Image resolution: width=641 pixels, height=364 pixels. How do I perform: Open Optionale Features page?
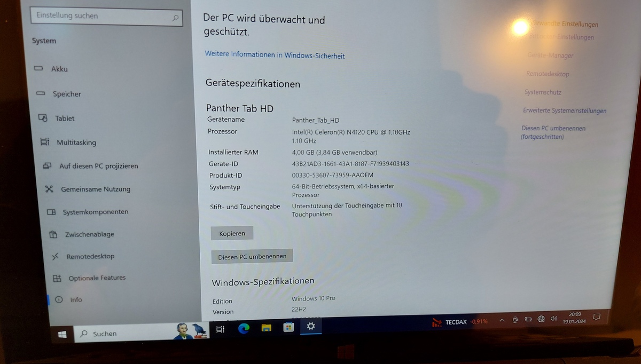(x=90, y=278)
